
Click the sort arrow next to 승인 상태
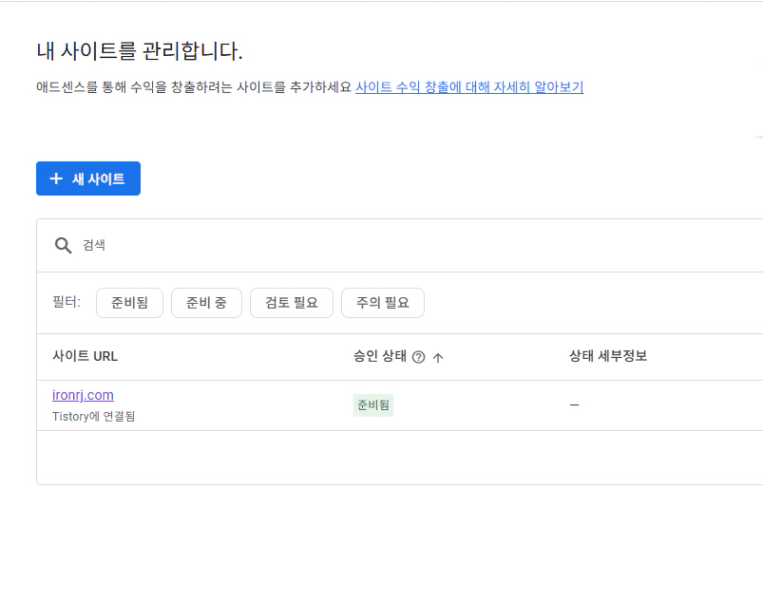pyautogui.click(x=438, y=358)
